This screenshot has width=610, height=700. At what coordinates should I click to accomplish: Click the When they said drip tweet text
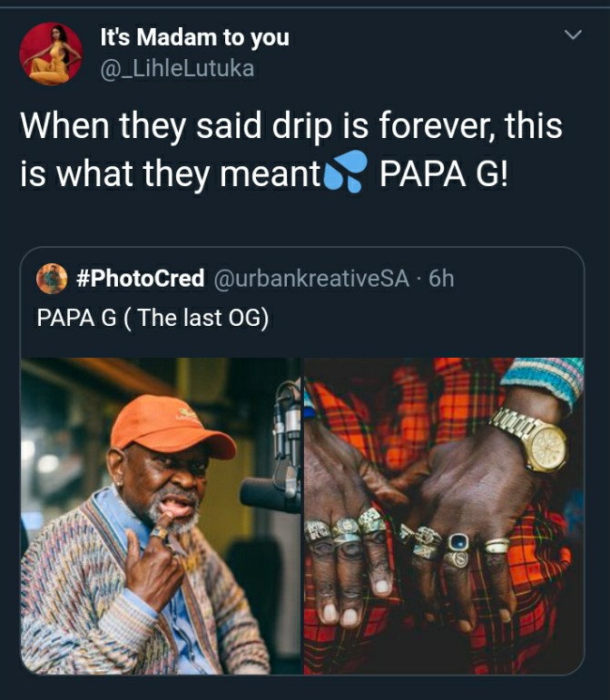[291, 149]
